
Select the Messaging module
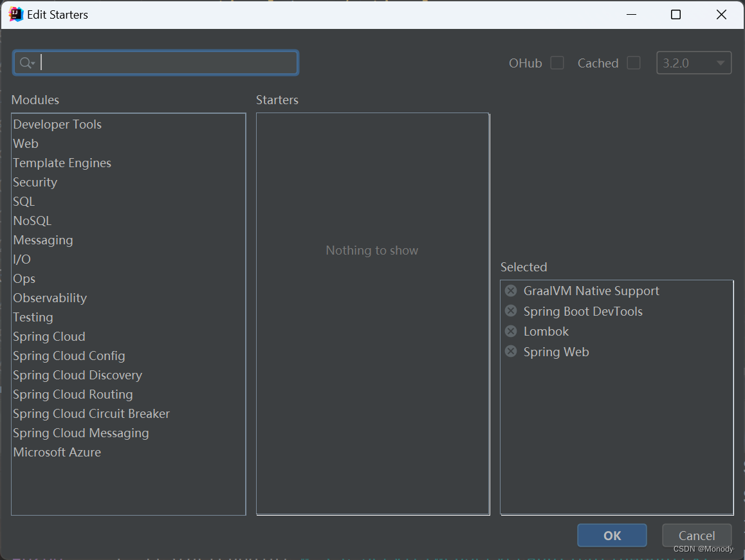pos(128,240)
